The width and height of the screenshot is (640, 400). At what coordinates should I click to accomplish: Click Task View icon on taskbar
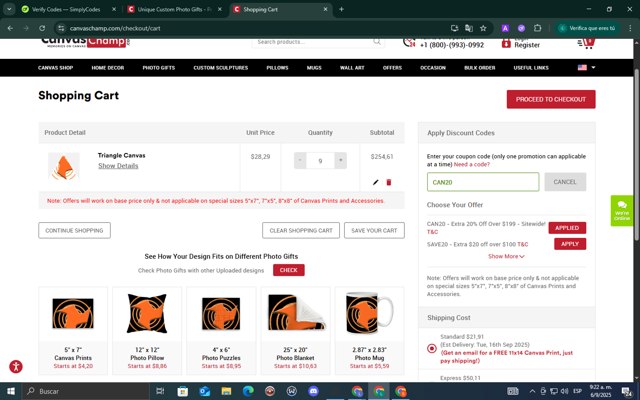(x=160, y=391)
